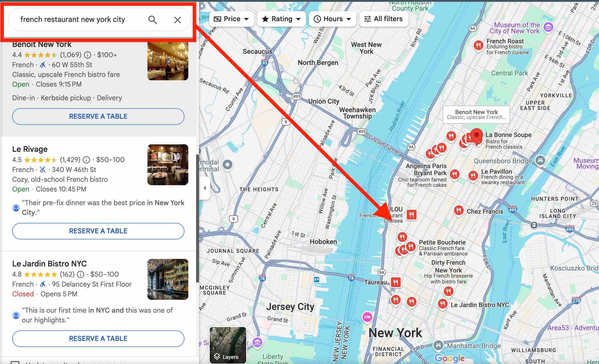The width and height of the screenshot is (599, 364).
Task: Open the Le Jardin Bistro NYC photo thumbnail
Action: coord(168,279)
